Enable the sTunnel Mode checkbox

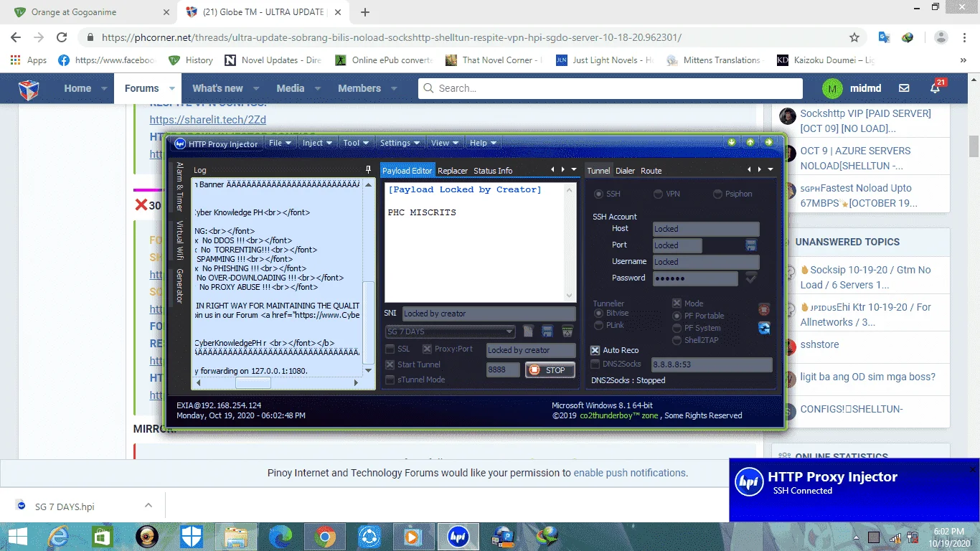(390, 380)
